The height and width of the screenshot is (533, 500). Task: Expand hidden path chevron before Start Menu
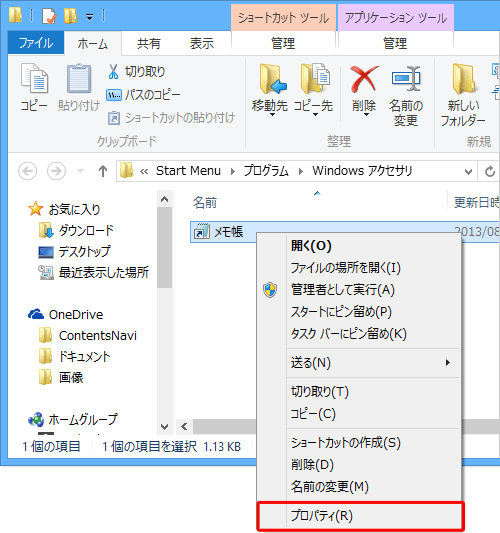[144, 172]
